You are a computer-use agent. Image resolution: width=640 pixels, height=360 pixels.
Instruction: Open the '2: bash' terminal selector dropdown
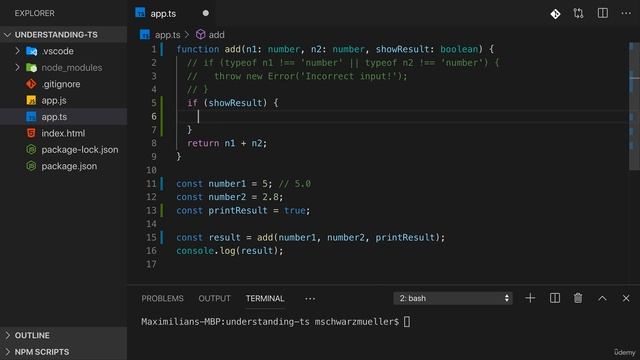pyautogui.click(x=453, y=298)
